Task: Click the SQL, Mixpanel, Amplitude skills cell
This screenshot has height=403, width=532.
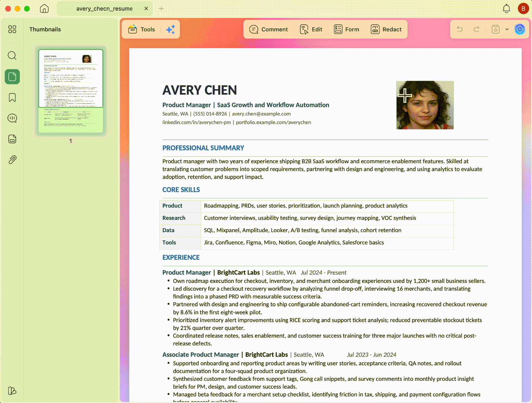Action: (327, 230)
